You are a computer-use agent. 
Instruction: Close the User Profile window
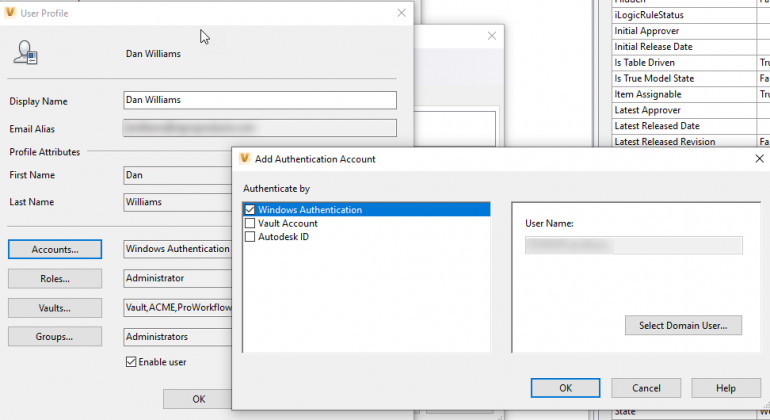(x=401, y=13)
